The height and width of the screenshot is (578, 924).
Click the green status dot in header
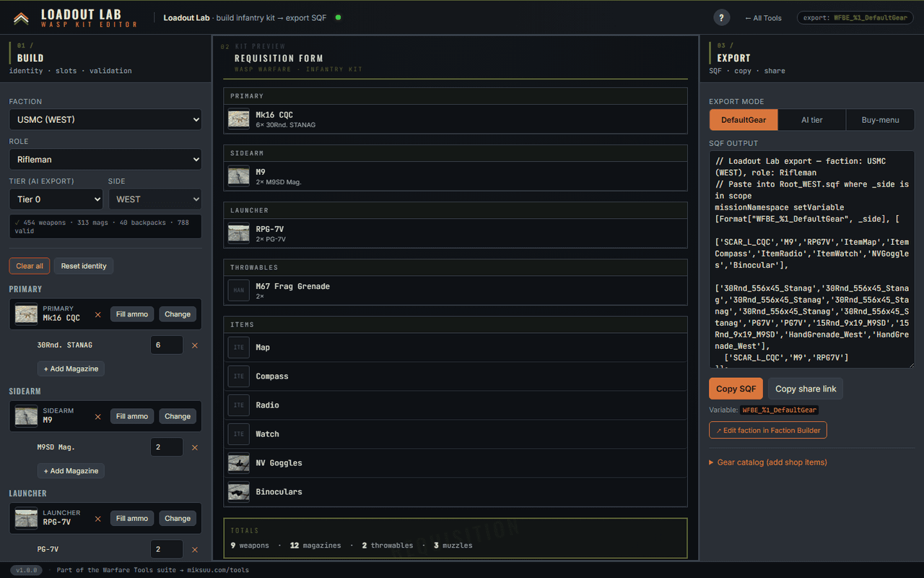click(x=339, y=17)
